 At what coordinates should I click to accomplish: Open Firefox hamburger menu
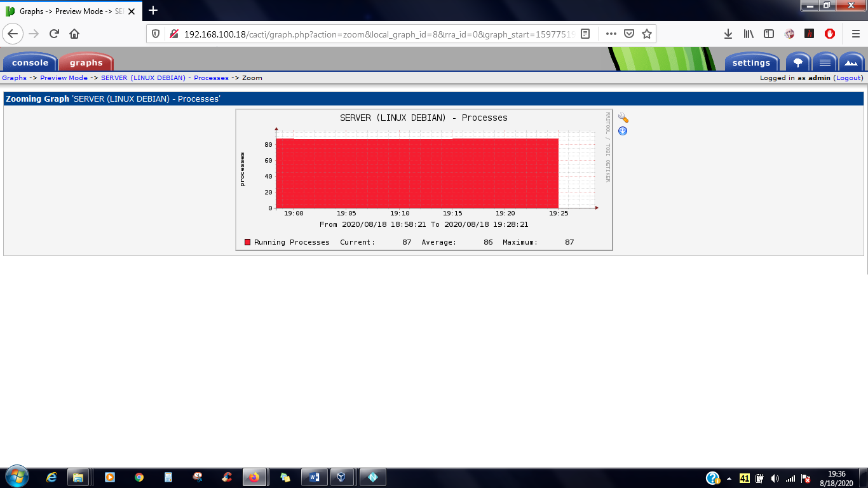coord(855,34)
